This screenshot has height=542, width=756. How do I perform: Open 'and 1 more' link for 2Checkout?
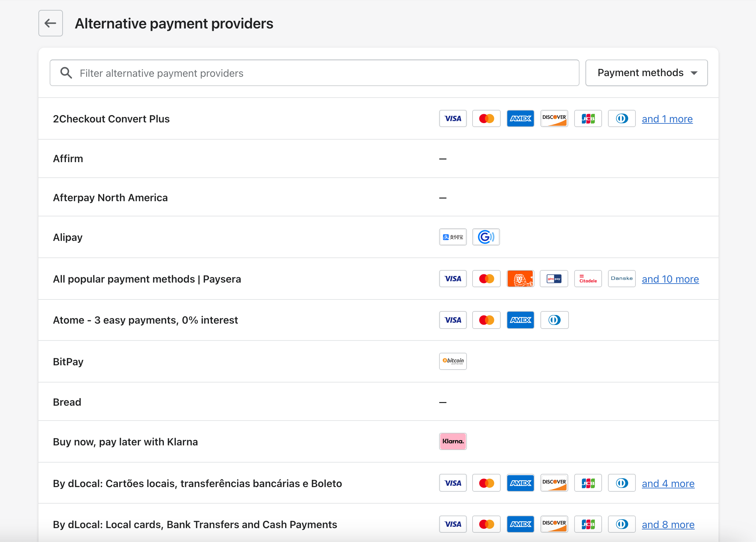(667, 119)
